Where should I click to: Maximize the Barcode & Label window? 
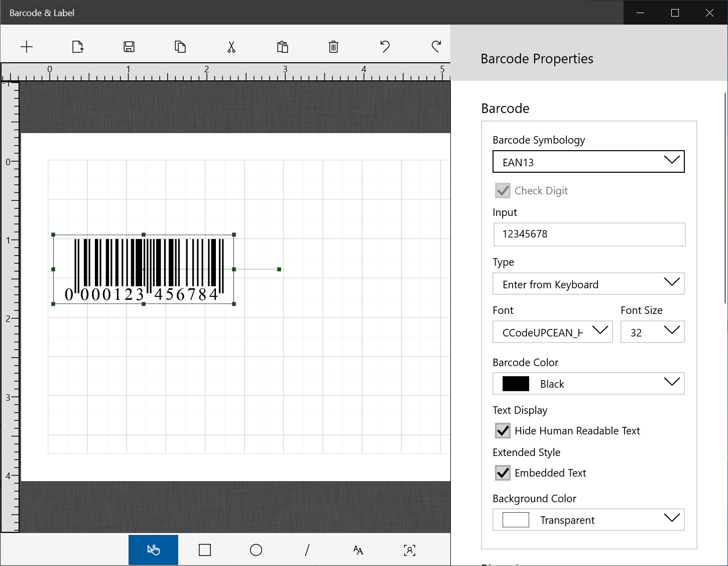675,13
